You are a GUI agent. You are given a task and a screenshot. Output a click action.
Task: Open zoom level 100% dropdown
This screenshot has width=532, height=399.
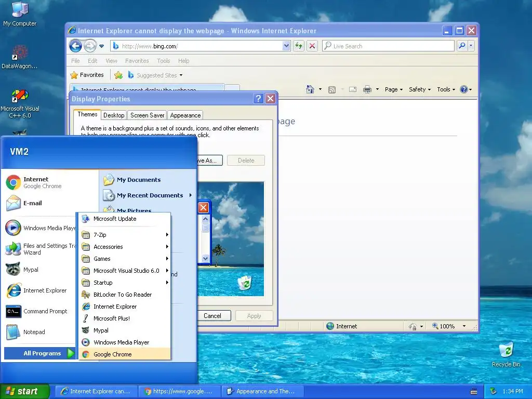[464, 326]
